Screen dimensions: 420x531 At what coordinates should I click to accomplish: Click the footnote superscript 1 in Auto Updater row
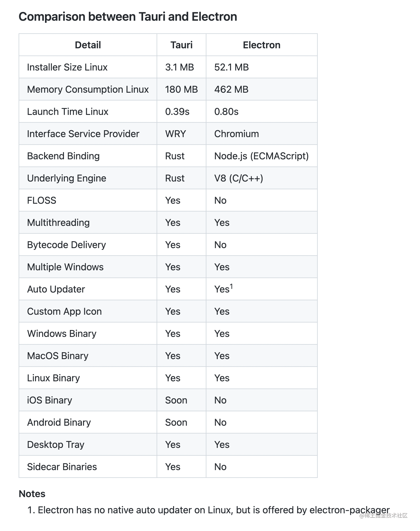pyautogui.click(x=231, y=287)
